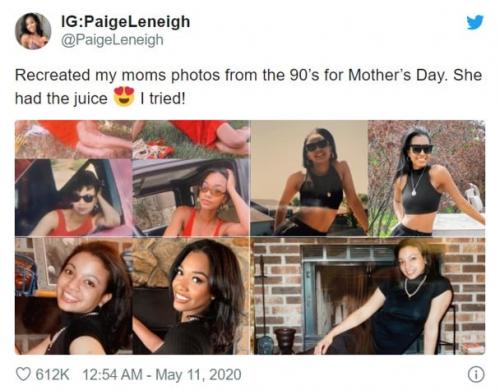Open the brick fireplace photo
Screen dimensions: 500x390
point(368,296)
